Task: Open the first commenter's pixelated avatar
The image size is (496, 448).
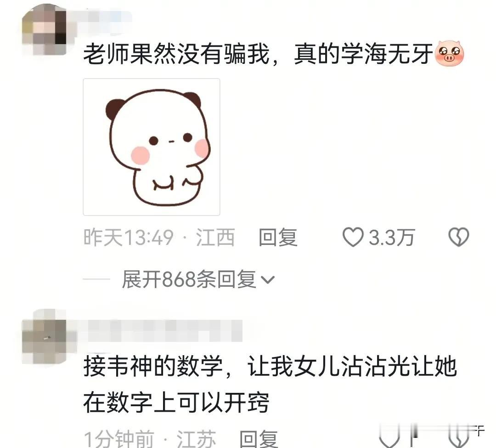Action: coord(44,30)
